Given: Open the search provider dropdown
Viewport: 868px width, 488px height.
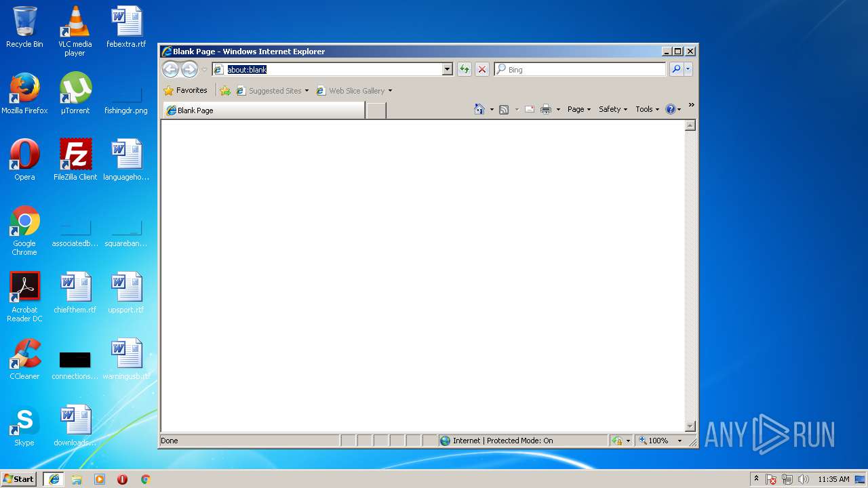Looking at the screenshot, I should point(688,69).
